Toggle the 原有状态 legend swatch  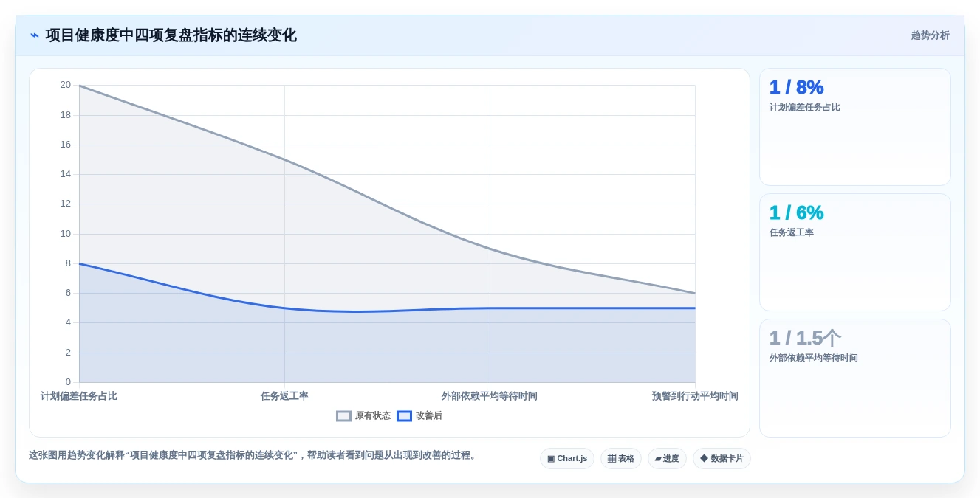[x=343, y=416]
